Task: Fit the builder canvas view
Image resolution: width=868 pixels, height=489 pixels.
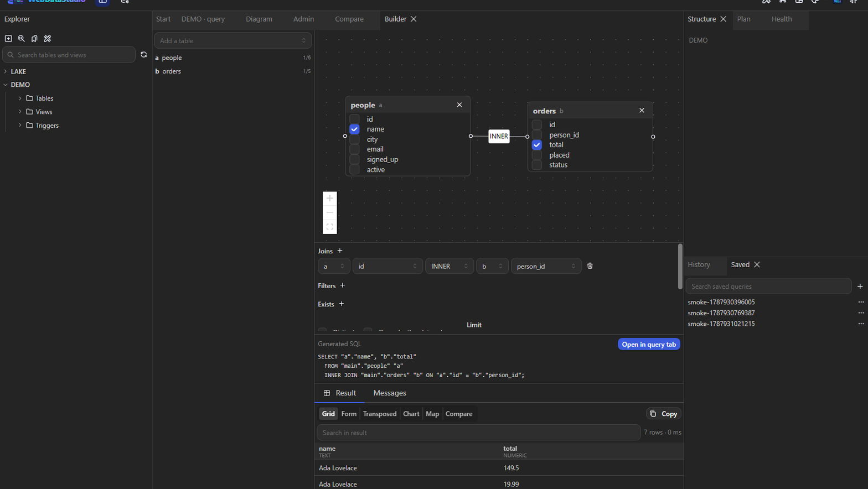Action: [330, 227]
